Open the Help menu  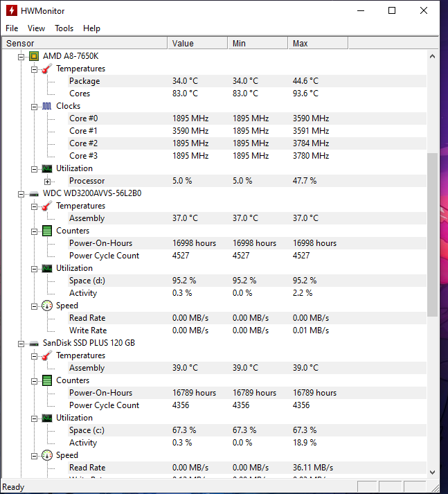[91, 28]
